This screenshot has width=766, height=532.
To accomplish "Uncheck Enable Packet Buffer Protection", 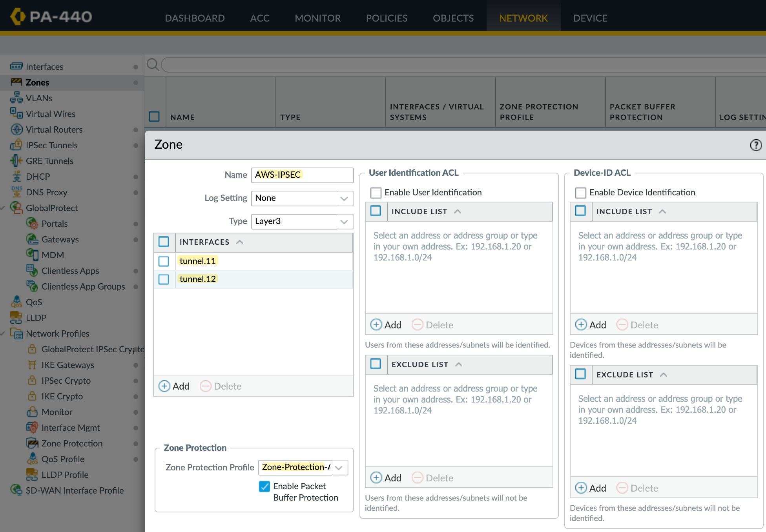I will tap(264, 486).
